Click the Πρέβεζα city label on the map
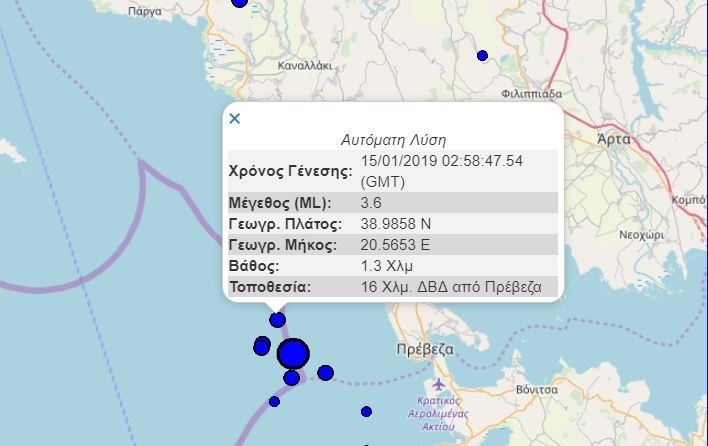708x446 pixels. point(425,350)
